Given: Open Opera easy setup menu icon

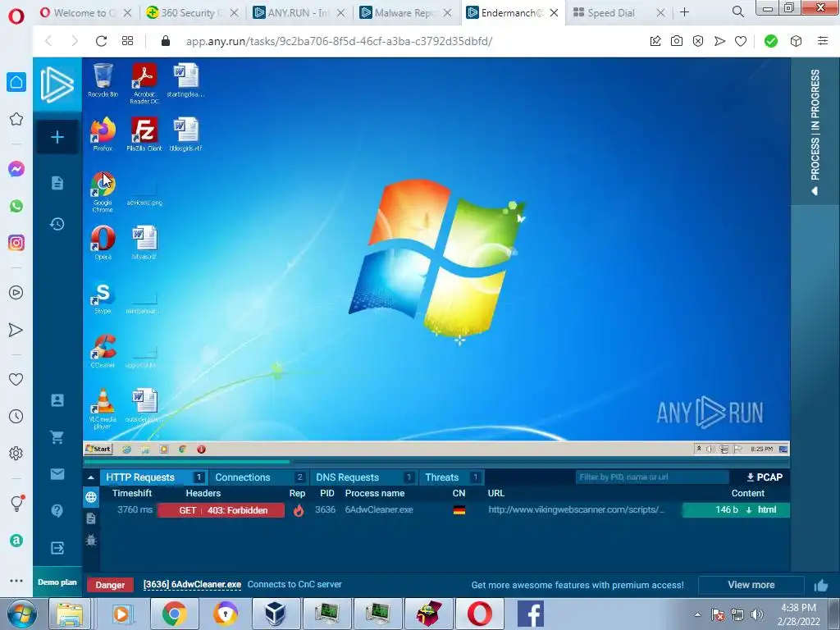Looking at the screenshot, I should pos(823,41).
